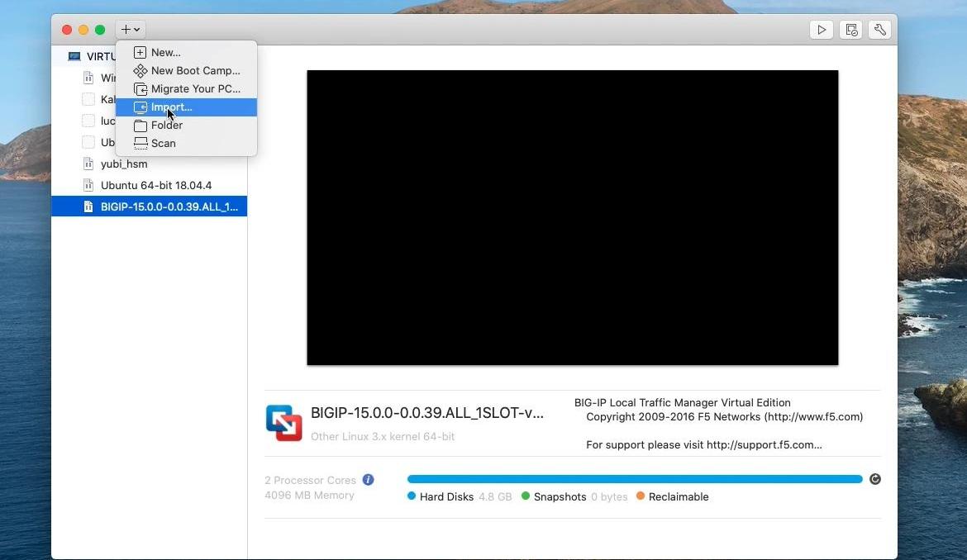Click Other Linux 3.x kernel 64-bit label
The image size is (967, 560).
[x=383, y=436]
